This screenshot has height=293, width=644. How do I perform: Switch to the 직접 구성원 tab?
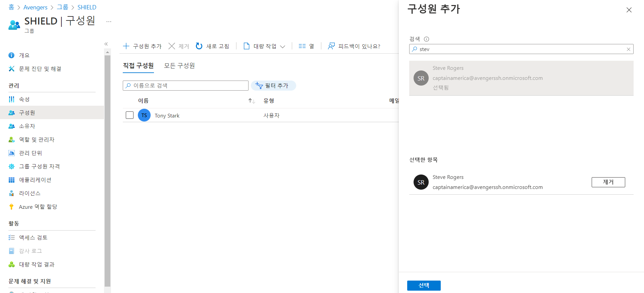[x=138, y=66]
